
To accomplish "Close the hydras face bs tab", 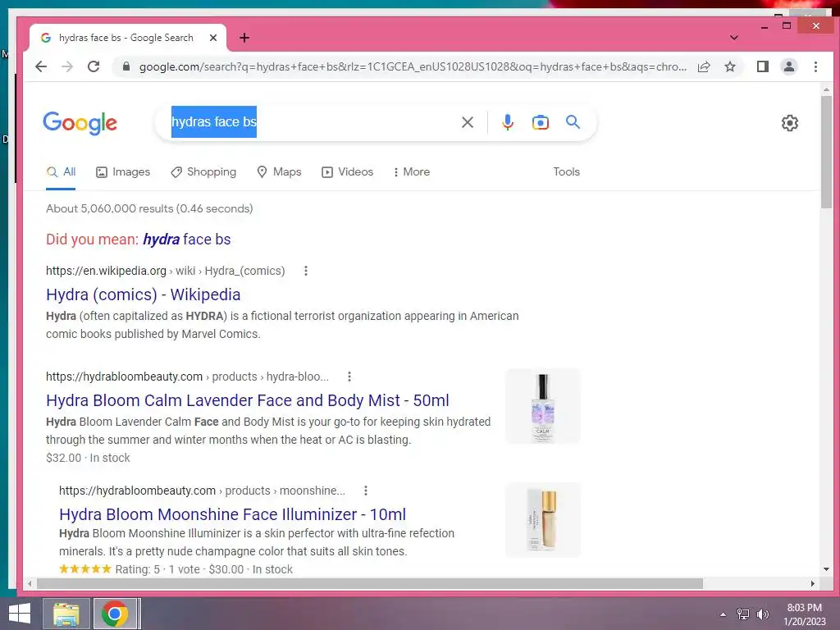I will [213, 38].
